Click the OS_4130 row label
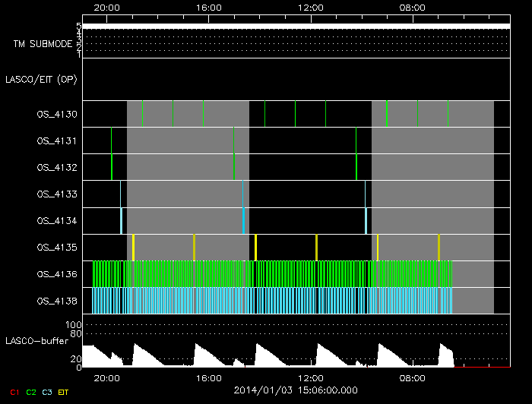The height and width of the screenshot is (404, 532). [x=57, y=114]
